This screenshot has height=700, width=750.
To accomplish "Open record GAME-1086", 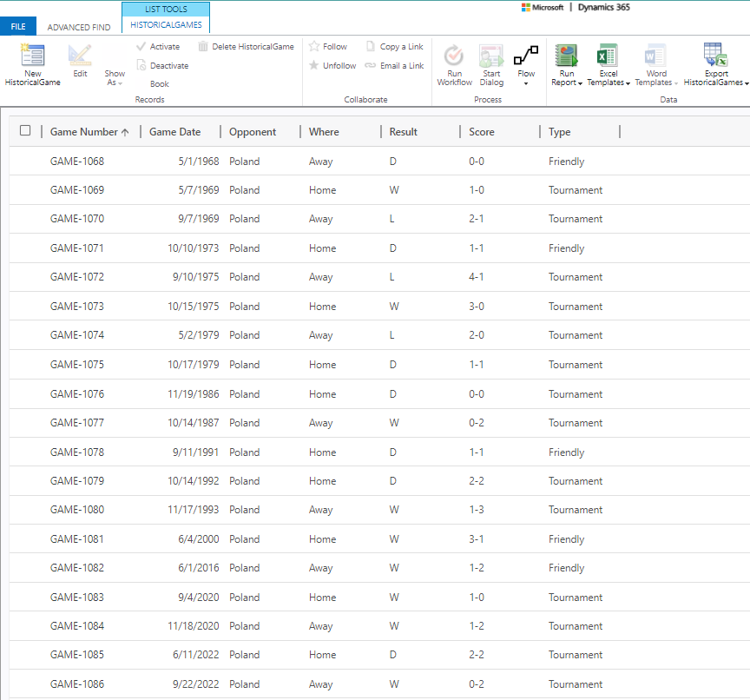I will pyautogui.click(x=77, y=683).
